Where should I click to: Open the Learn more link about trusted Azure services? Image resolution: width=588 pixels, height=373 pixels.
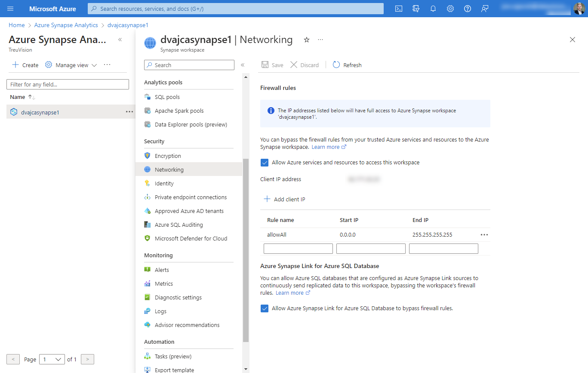coord(329,147)
